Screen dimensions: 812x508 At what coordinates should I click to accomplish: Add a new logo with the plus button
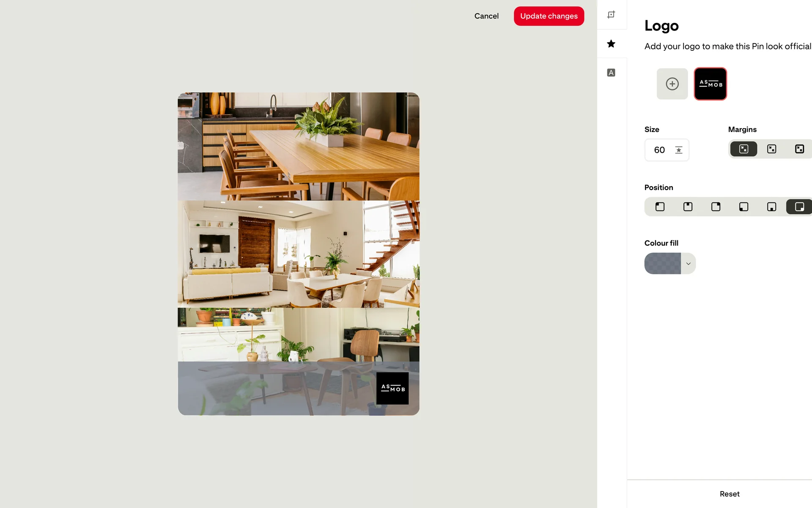pyautogui.click(x=672, y=84)
